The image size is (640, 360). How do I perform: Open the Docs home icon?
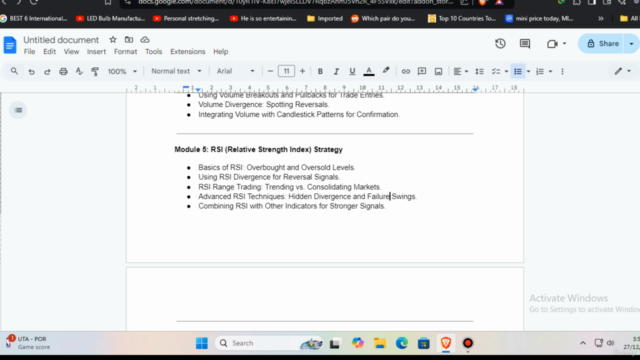[x=10, y=45]
